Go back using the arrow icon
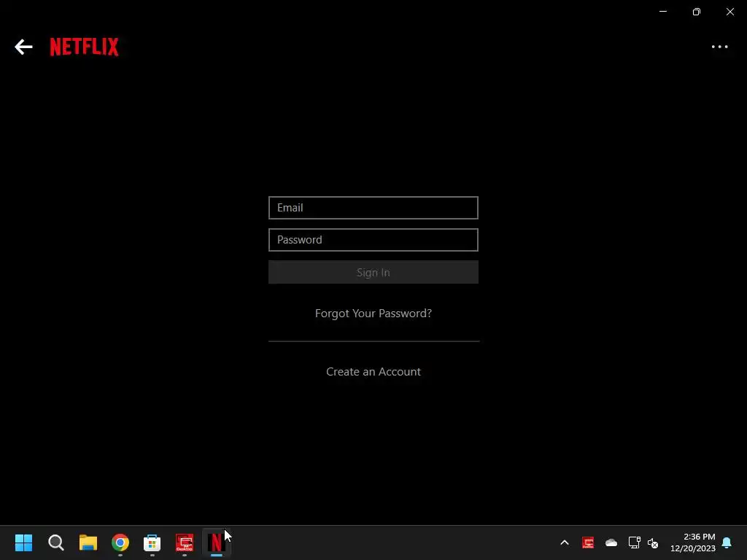Screen dimensions: 747x560 [x=23, y=47]
